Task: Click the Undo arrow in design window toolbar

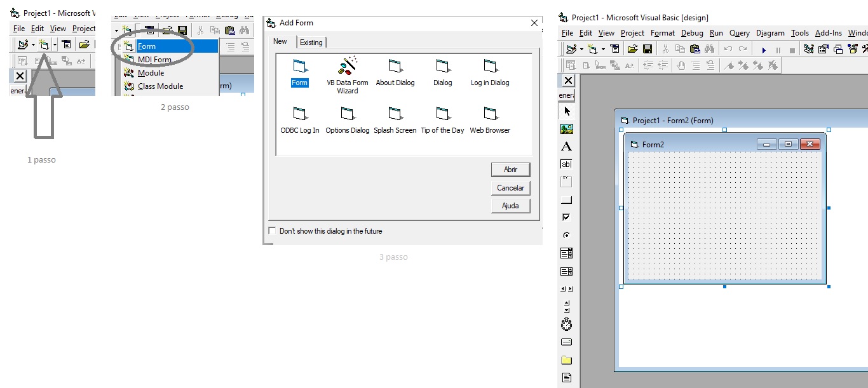Action: point(728,49)
